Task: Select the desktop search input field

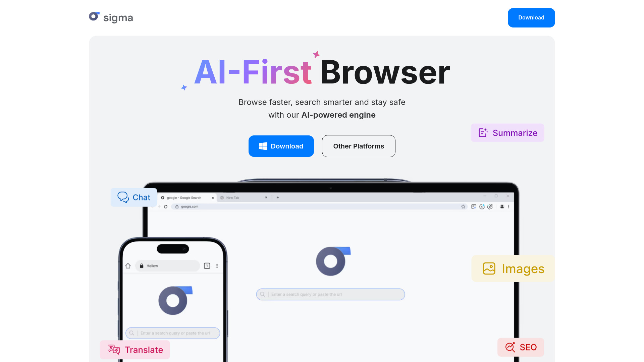Action: 331,294
